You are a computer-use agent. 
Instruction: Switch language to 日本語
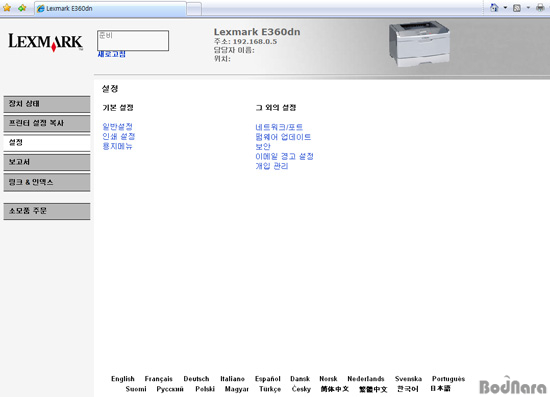(440, 389)
